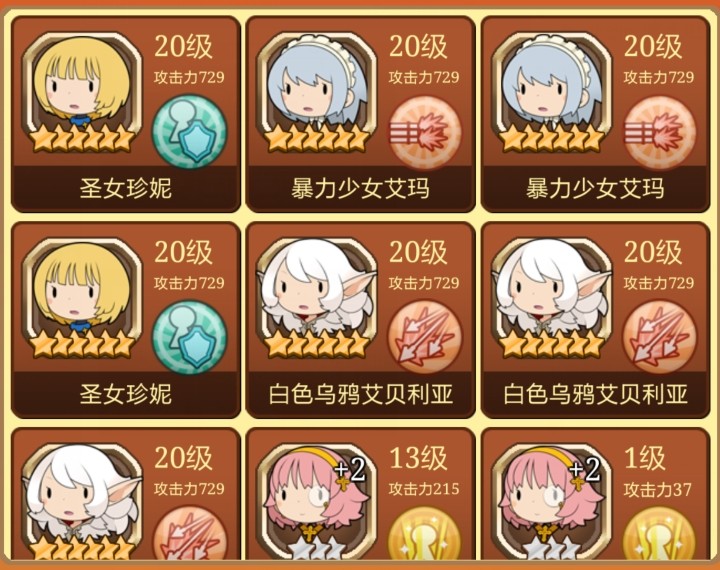The image size is (720, 570).
Task: Choose the blonde 圣女珍妮 portrait in the middle row
Action: tap(82, 298)
